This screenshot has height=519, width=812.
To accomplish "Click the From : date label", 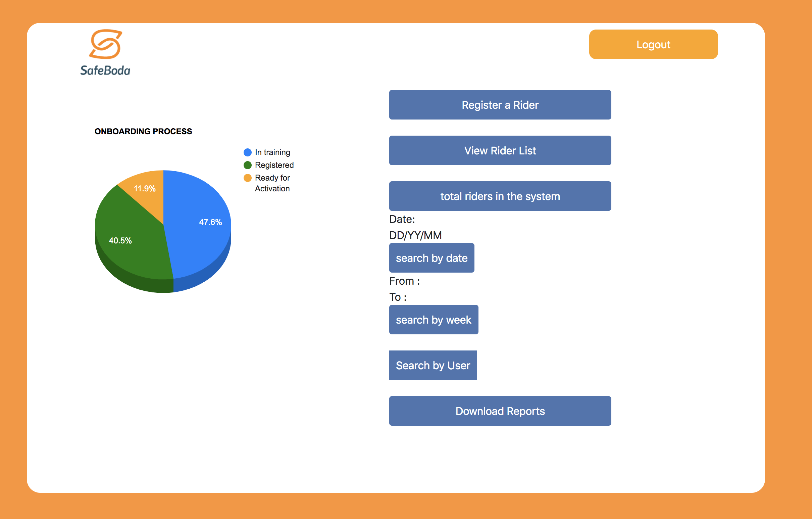I will coord(404,281).
